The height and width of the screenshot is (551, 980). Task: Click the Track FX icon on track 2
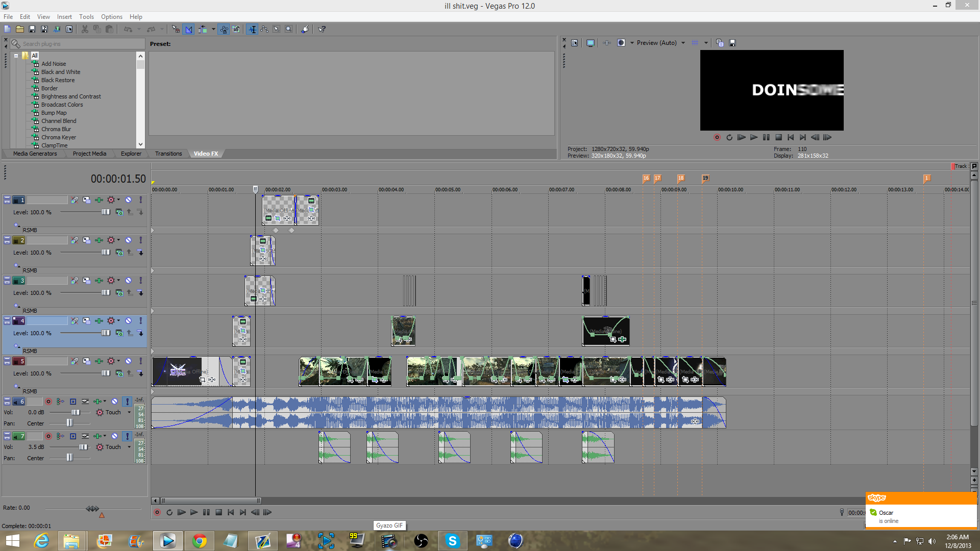pos(99,240)
